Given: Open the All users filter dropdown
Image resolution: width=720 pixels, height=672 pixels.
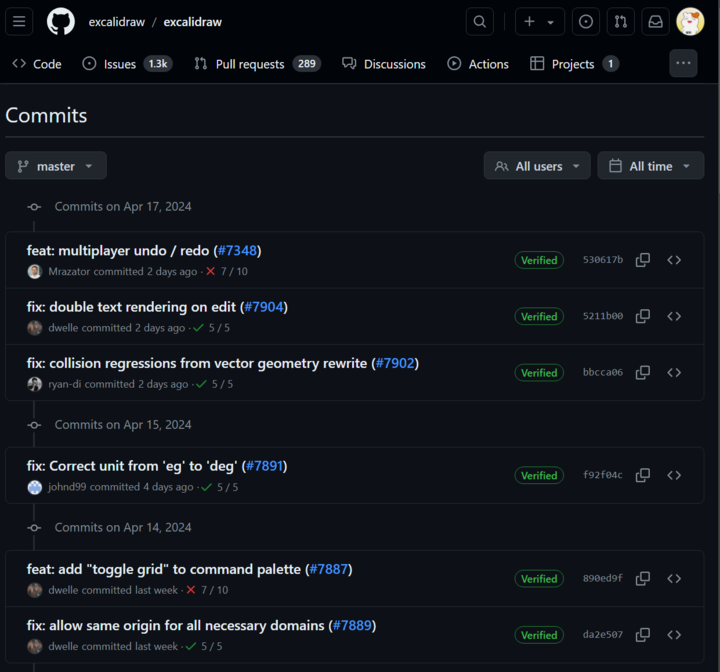Looking at the screenshot, I should (537, 166).
